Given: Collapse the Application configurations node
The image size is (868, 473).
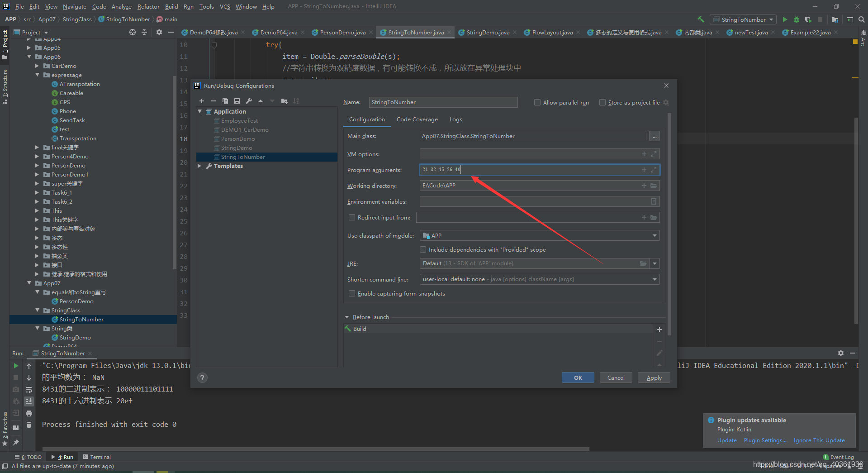Looking at the screenshot, I should tap(200, 111).
